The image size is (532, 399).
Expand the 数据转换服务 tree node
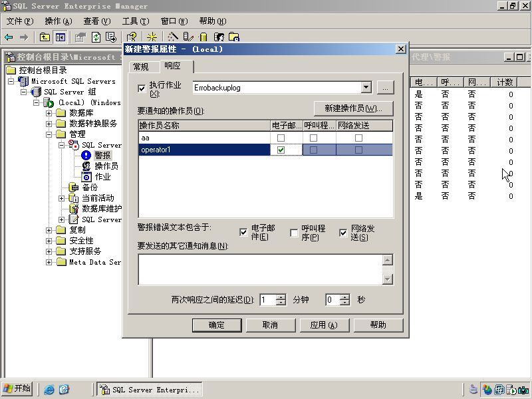(x=49, y=124)
